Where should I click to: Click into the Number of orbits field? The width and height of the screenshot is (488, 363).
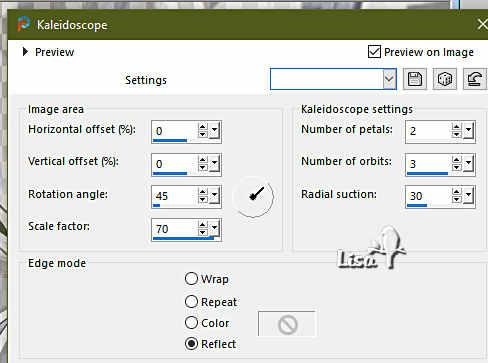point(429,163)
